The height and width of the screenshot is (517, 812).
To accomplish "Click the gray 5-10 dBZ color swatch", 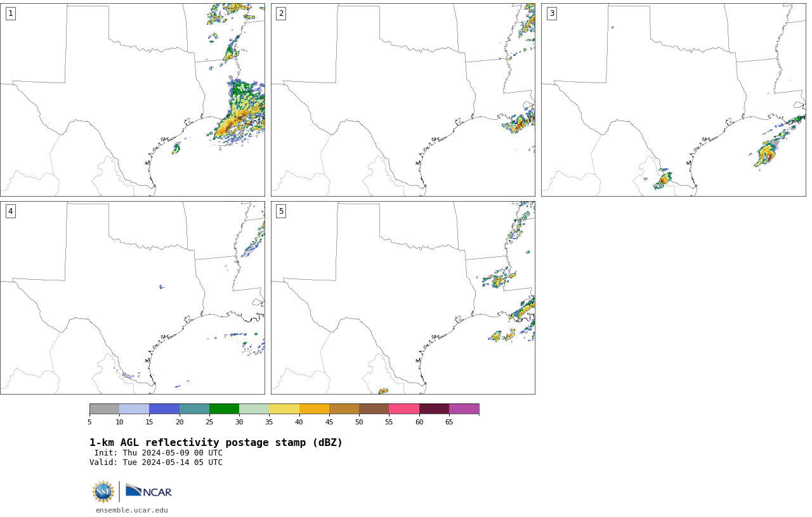I will pos(105,409).
